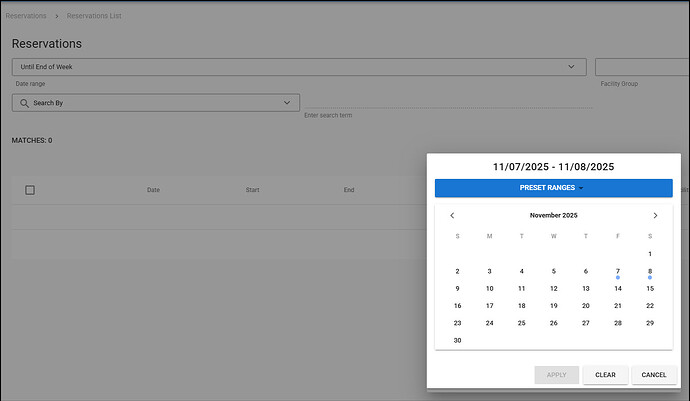Select November 8 in the calendar

tap(650, 271)
